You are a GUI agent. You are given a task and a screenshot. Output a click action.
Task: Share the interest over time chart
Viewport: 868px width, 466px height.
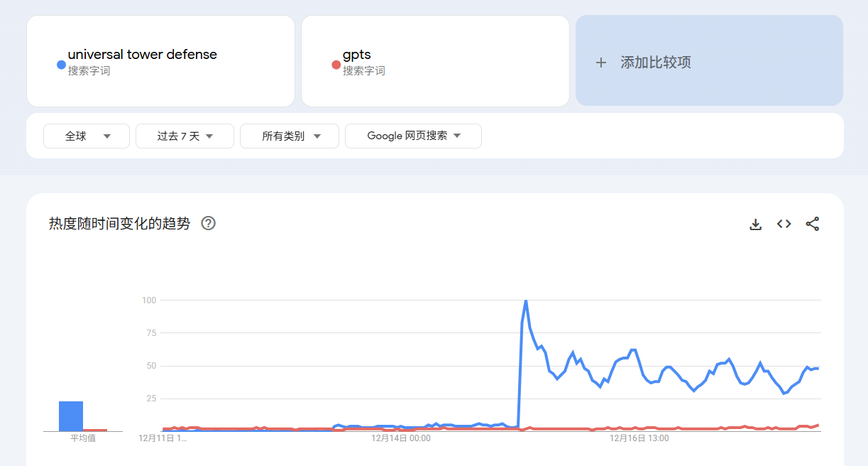[x=813, y=224]
